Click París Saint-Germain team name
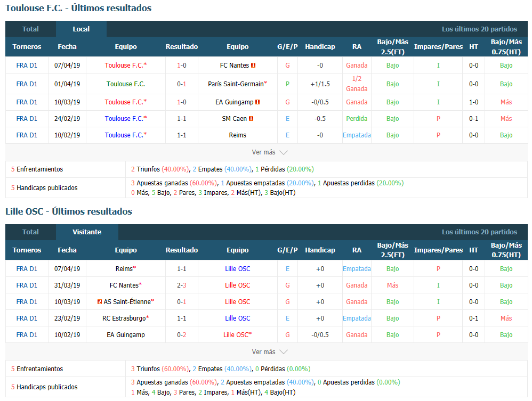This screenshot has width=532, height=401. coord(236,84)
